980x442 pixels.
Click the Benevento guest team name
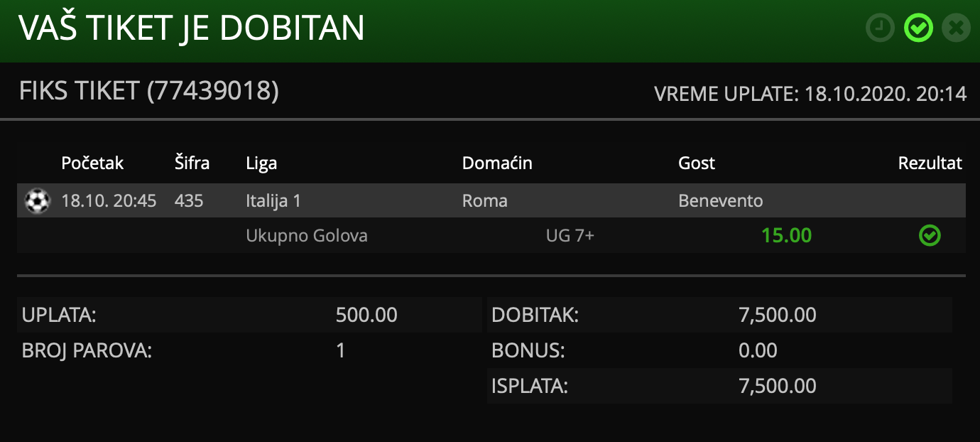pyautogui.click(x=721, y=201)
